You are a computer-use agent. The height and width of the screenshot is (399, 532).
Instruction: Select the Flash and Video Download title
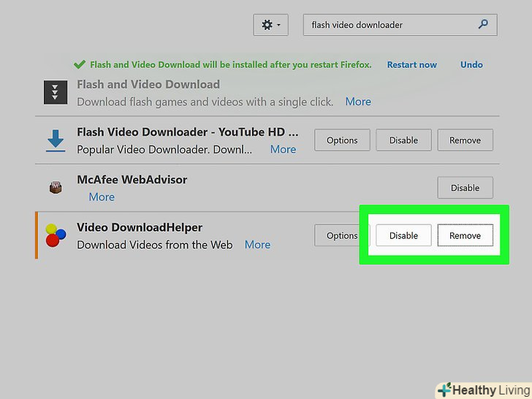point(148,85)
